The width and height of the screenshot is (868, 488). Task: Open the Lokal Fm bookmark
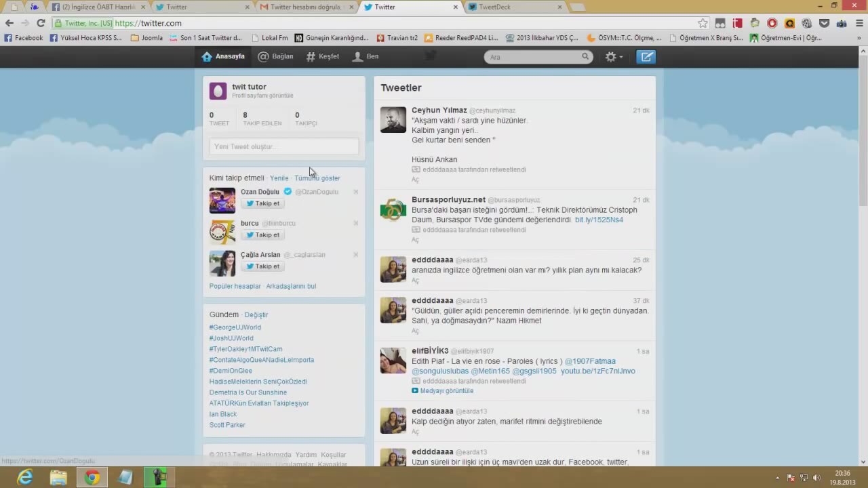[x=269, y=38]
